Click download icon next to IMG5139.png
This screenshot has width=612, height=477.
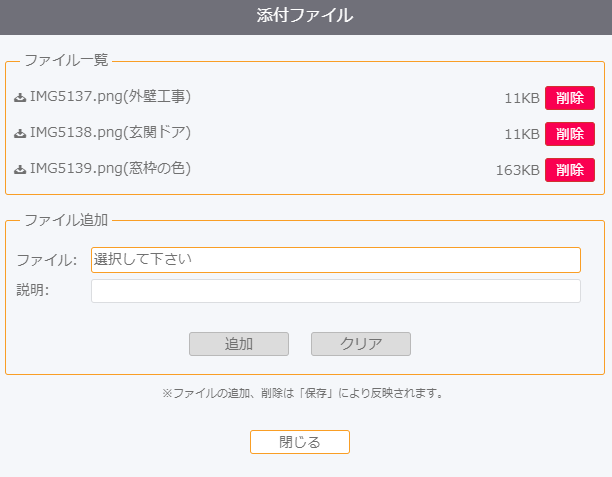click(20, 169)
